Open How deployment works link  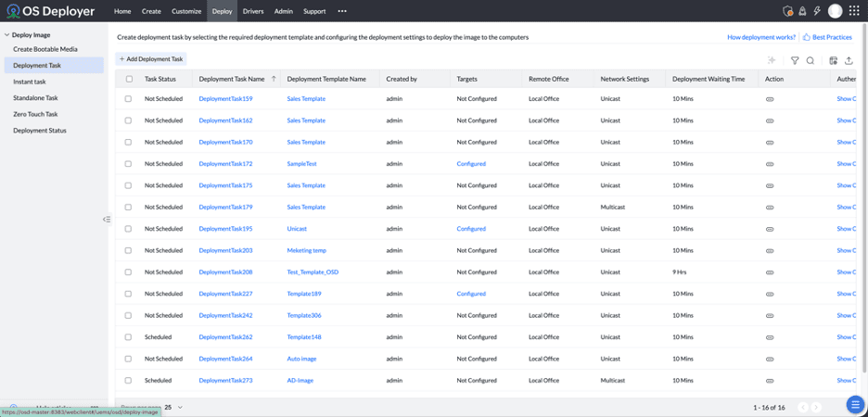click(761, 37)
